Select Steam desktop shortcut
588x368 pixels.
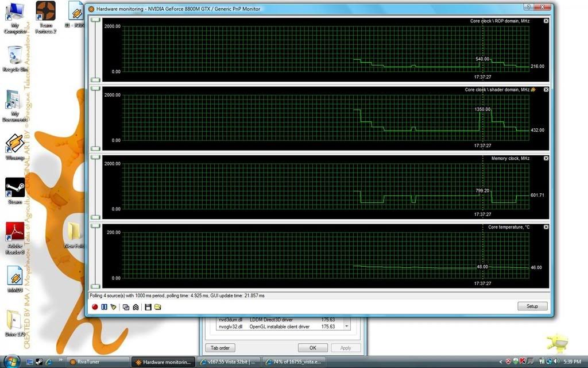pos(15,191)
